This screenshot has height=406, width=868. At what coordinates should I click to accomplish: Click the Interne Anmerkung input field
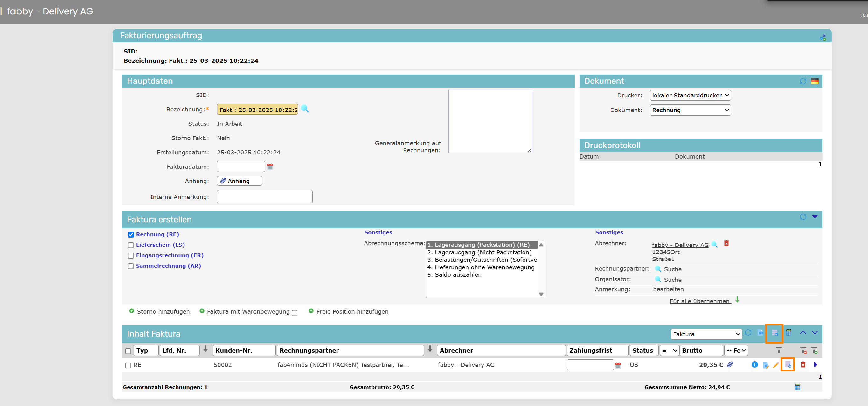pyautogui.click(x=265, y=196)
